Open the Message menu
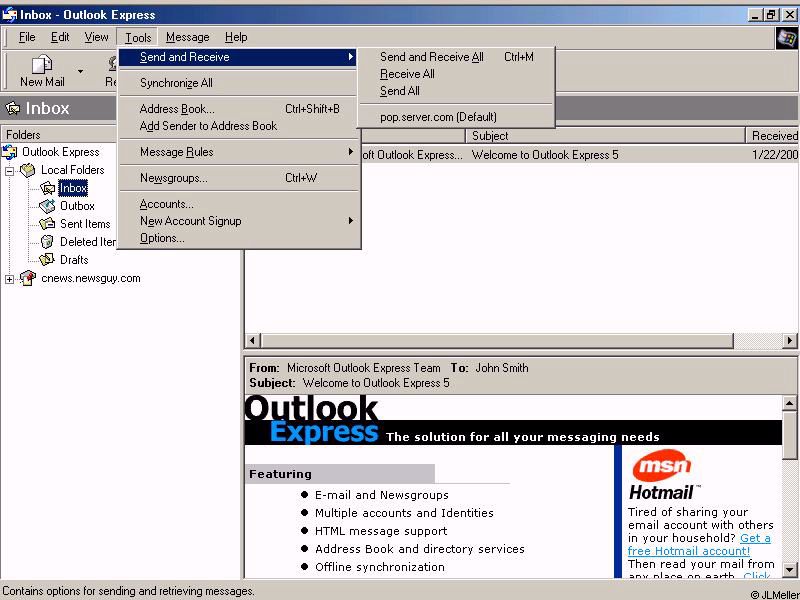800x600 pixels. tap(188, 37)
